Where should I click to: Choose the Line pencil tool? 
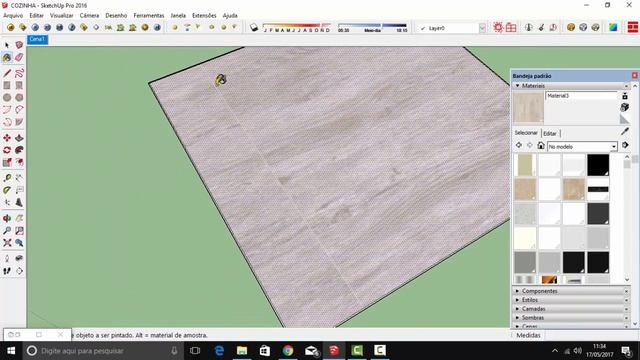[7, 73]
